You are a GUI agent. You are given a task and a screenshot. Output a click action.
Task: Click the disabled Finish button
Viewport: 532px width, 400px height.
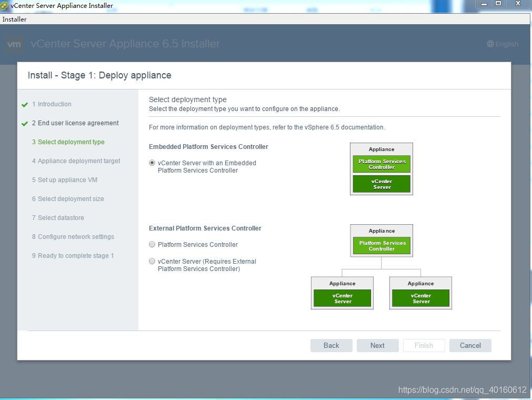(424, 345)
